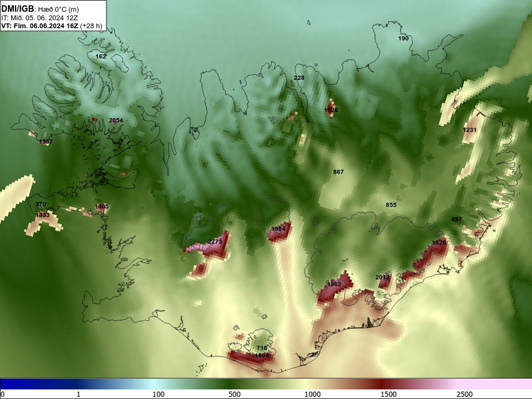This screenshot has height=399, width=532.
Task: Click the 1387 value label
Action: coord(46,142)
